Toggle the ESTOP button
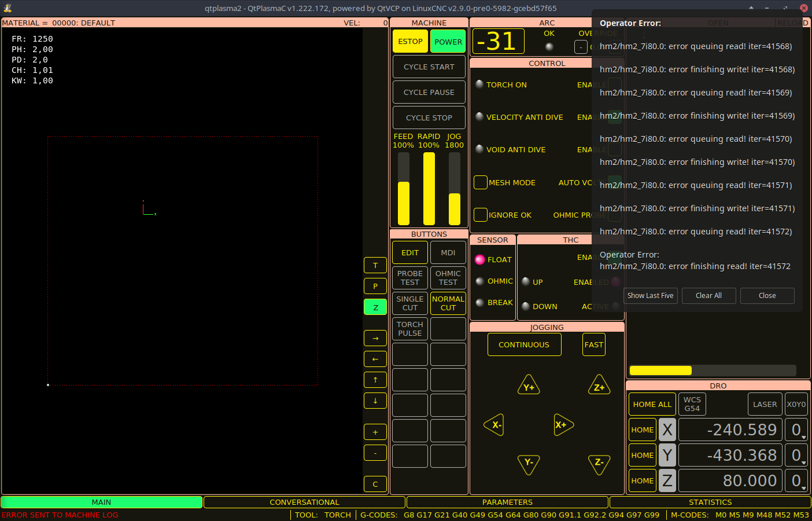The image size is (812, 521). (x=410, y=41)
